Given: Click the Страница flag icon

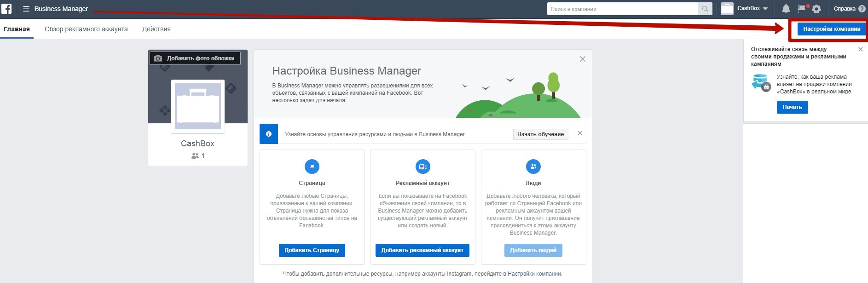Looking at the screenshot, I should coord(312,167).
